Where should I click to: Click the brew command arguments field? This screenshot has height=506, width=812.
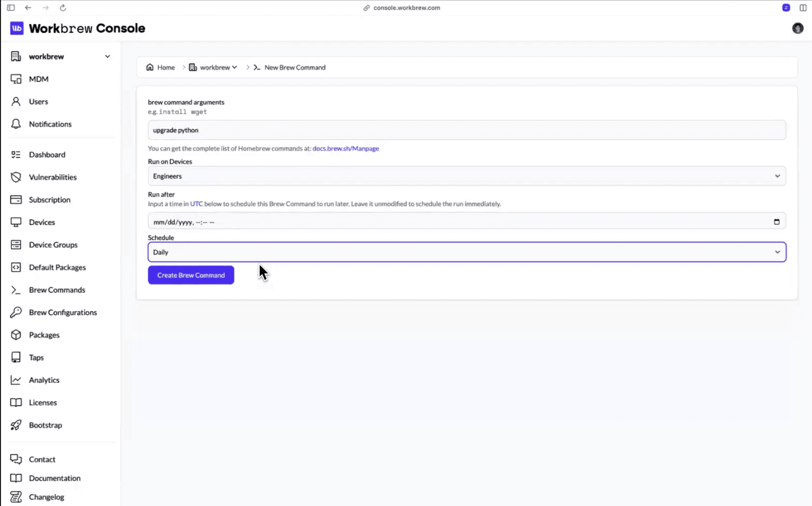[x=467, y=130]
